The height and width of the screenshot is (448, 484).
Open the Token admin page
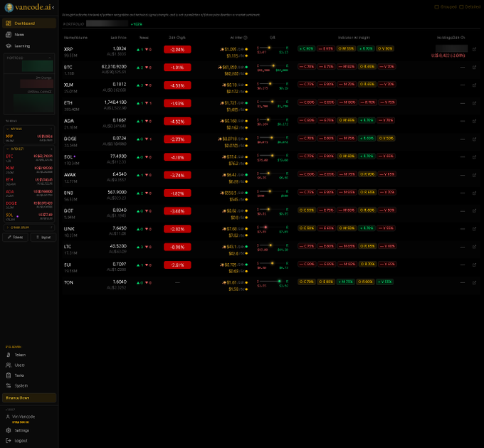[x=29, y=355]
